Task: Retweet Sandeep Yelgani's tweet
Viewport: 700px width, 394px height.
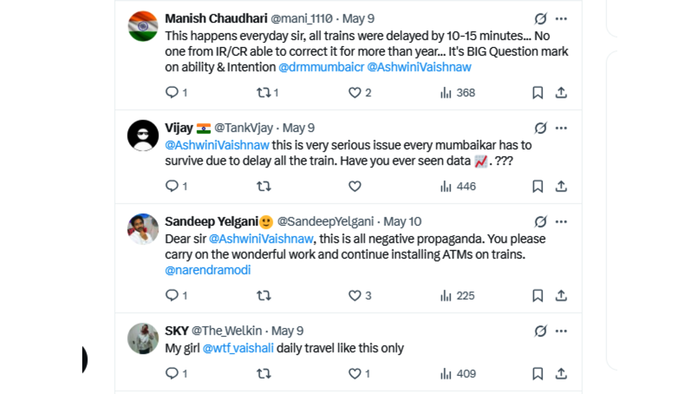Action: 263,295
